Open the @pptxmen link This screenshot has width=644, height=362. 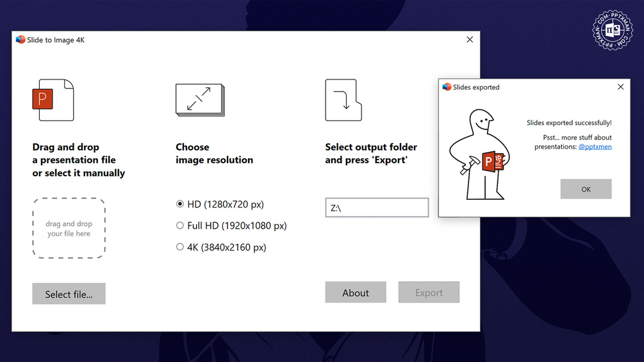[595, 147]
